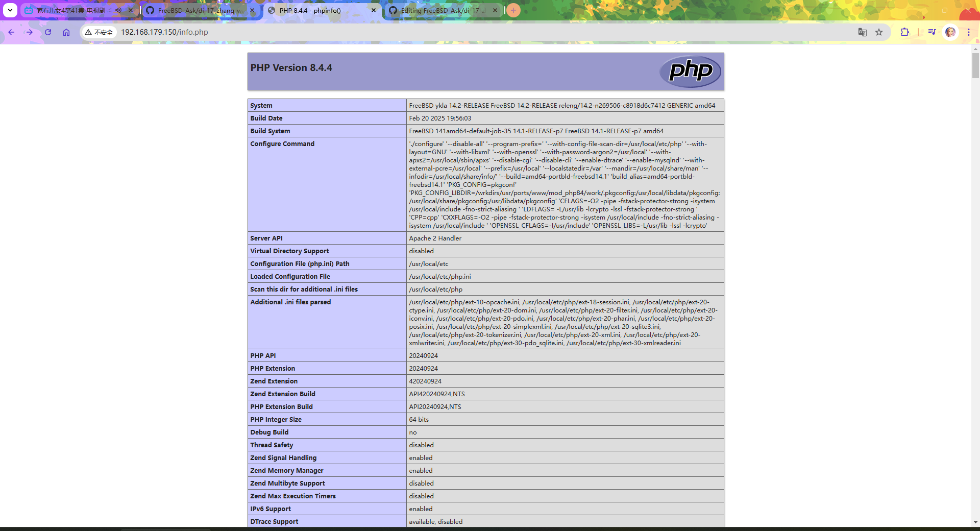Click the scrollbar down arrow
980x531 pixels.
click(x=975, y=522)
